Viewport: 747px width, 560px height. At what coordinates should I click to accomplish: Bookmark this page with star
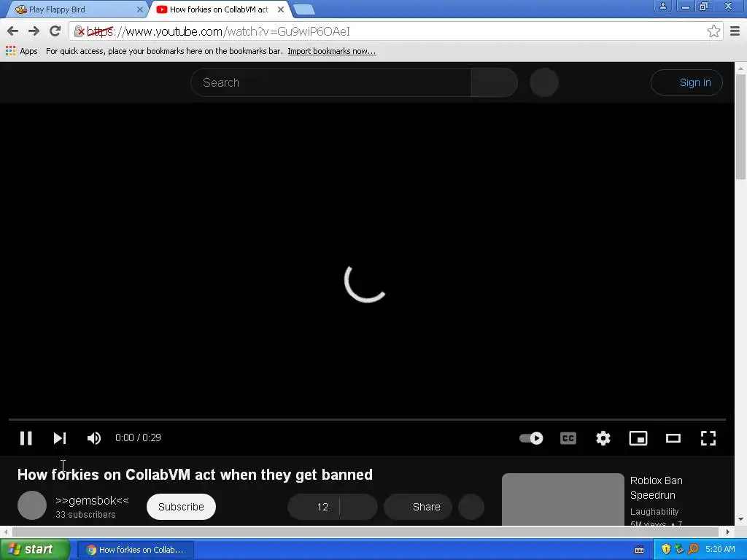(713, 31)
